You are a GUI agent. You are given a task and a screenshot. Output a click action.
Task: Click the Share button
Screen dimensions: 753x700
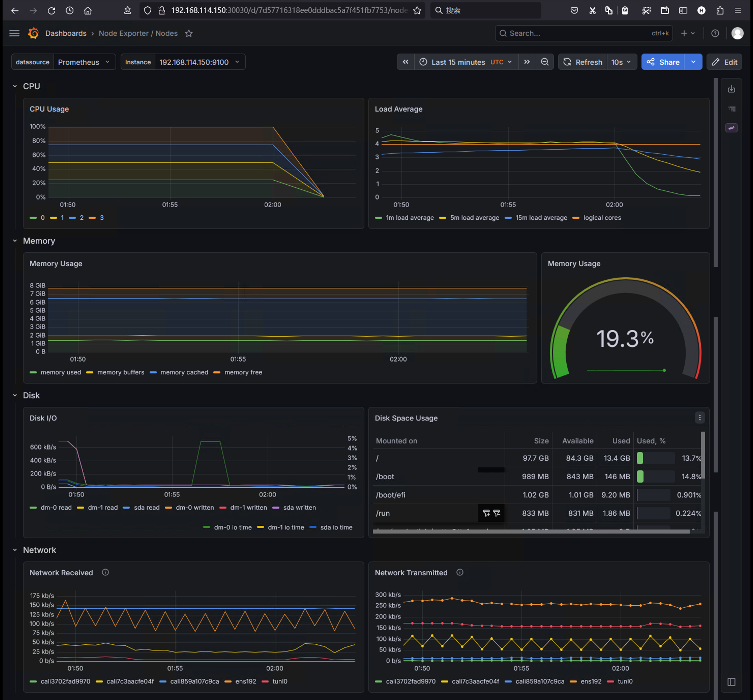pyautogui.click(x=663, y=62)
